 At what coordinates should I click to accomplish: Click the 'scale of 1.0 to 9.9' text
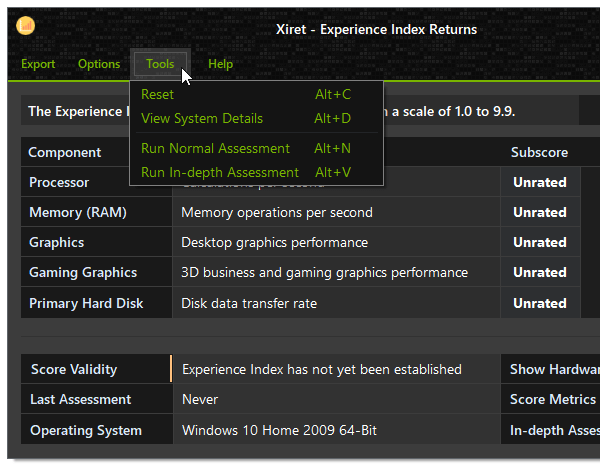tap(459, 111)
